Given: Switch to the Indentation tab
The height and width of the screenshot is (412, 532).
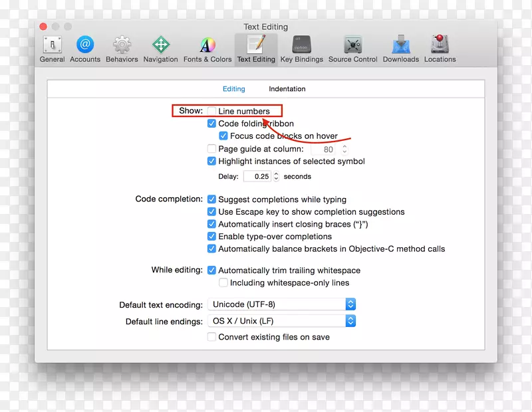Looking at the screenshot, I should point(287,88).
